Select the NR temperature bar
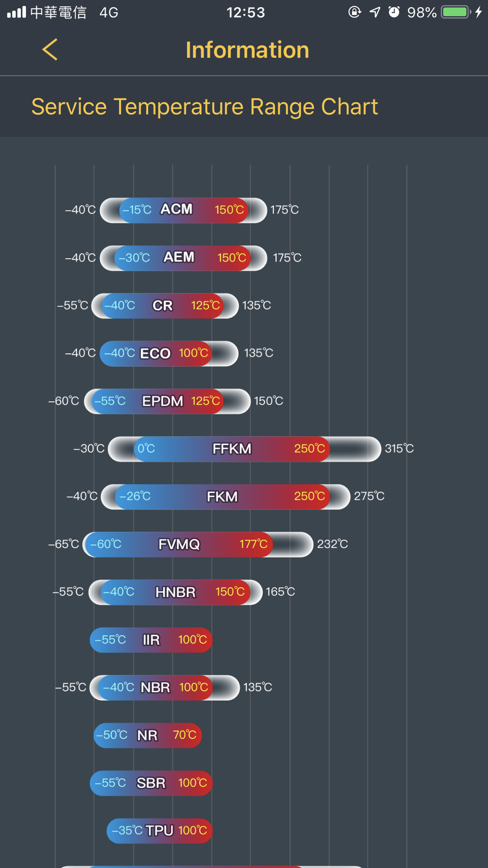The height and width of the screenshot is (868, 488). coord(147,735)
